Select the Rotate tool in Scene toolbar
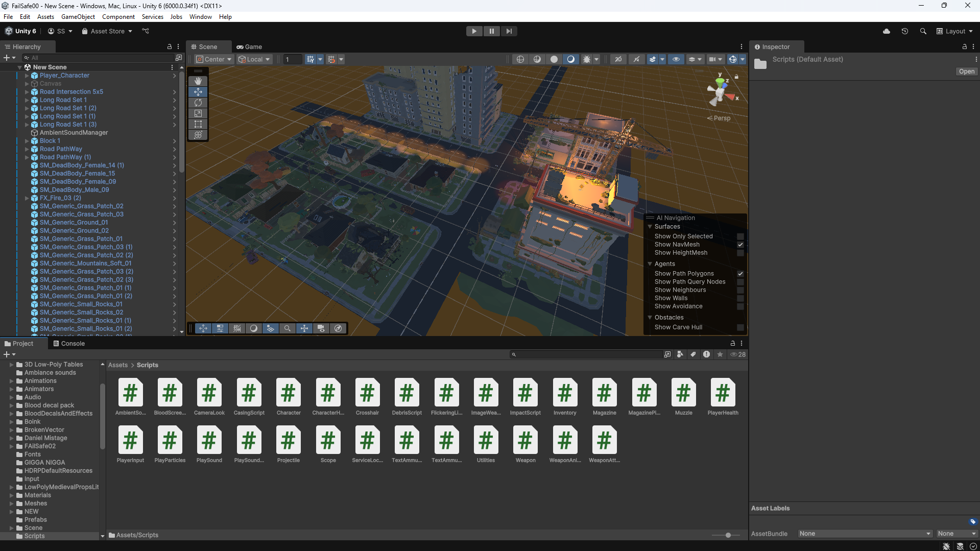This screenshot has width=980, height=551. pyautogui.click(x=198, y=103)
